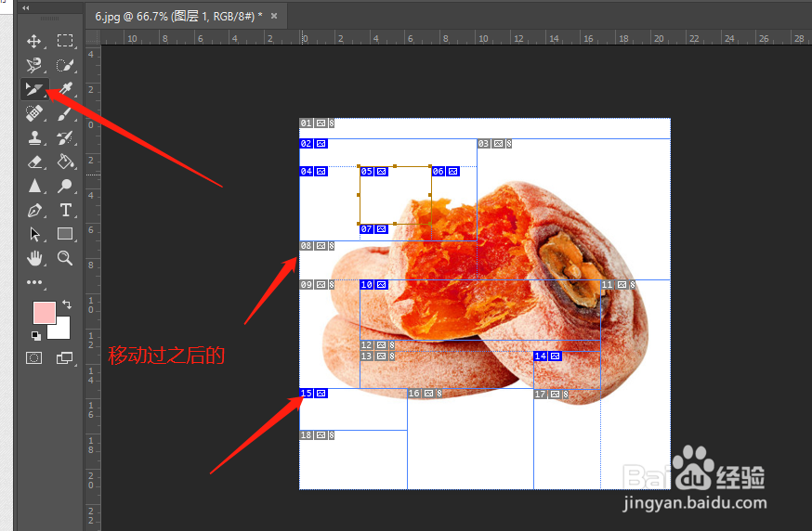812x531 pixels.
Task: Pick the Path Selection arrow tool
Action: click(x=34, y=235)
